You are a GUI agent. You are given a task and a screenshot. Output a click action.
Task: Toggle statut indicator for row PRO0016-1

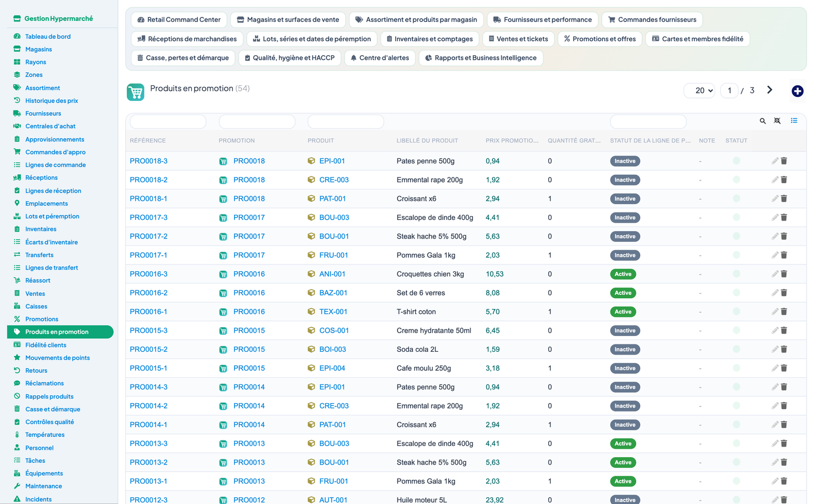[736, 311]
